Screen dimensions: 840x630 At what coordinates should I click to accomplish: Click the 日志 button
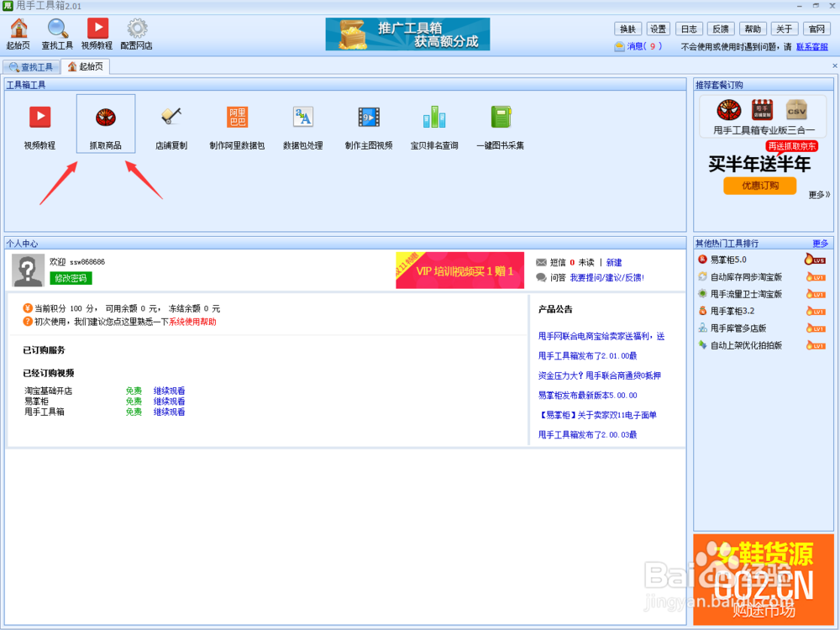(x=689, y=29)
